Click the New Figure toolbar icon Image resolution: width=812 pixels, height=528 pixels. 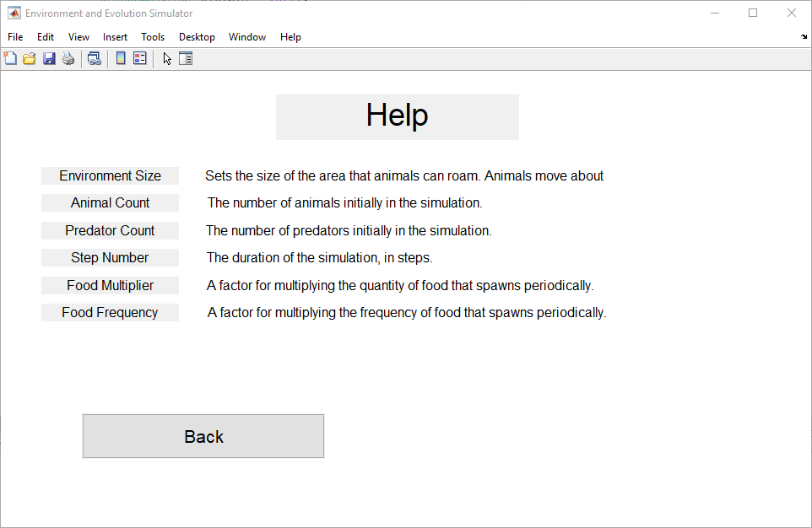(x=10, y=58)
